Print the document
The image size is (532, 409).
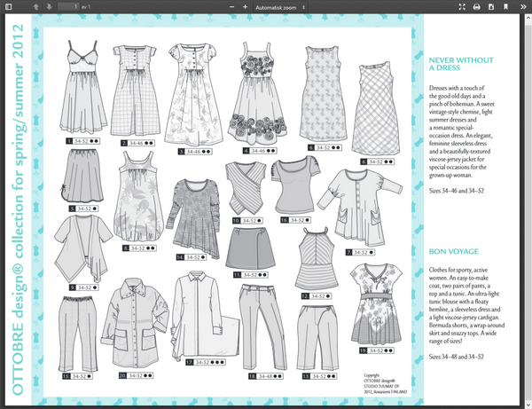click(x=477, y=7)
